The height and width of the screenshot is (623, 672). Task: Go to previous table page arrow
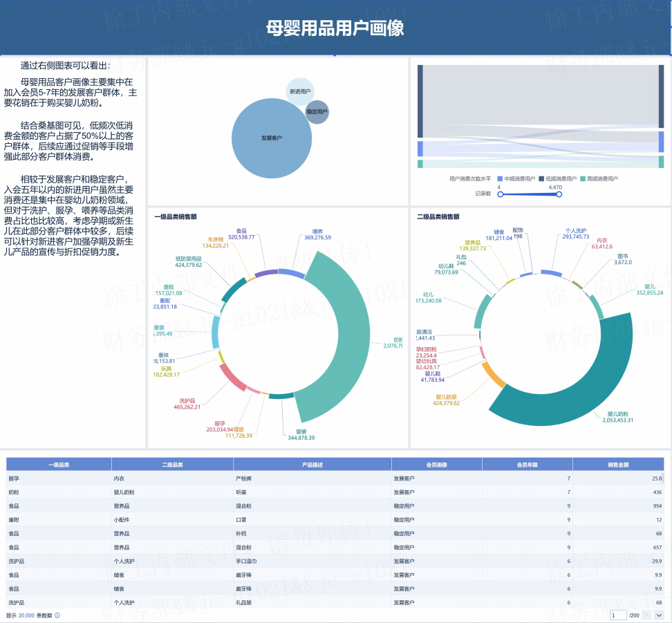click(x=646, y=615)
